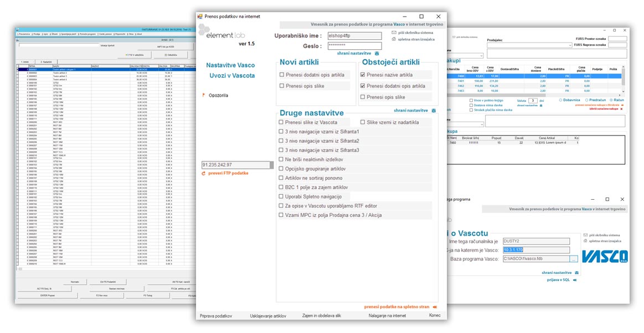Click the orange flag icon beside Opozorila

tap(203, 95)
